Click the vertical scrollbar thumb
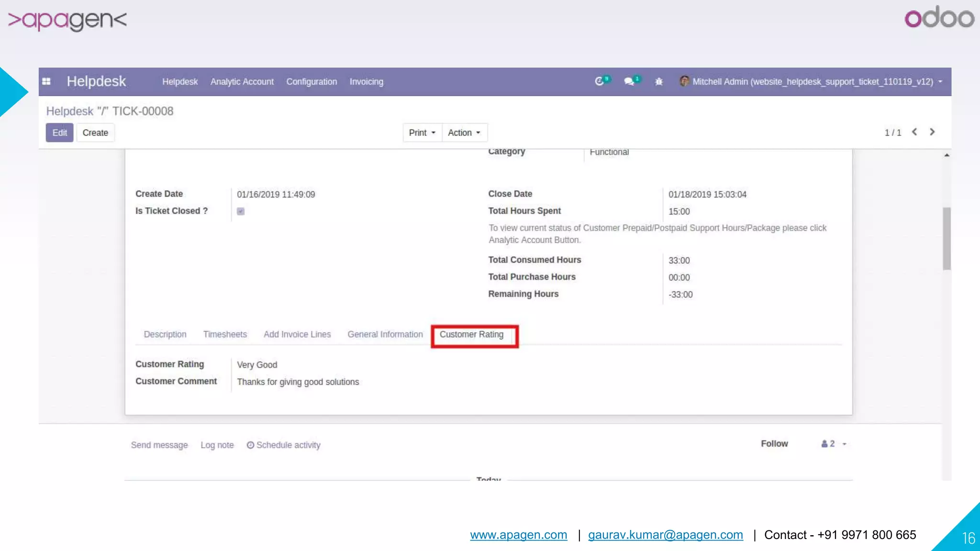Image resolution: width=980 pixels, height=551 pixels. (947, 238)
